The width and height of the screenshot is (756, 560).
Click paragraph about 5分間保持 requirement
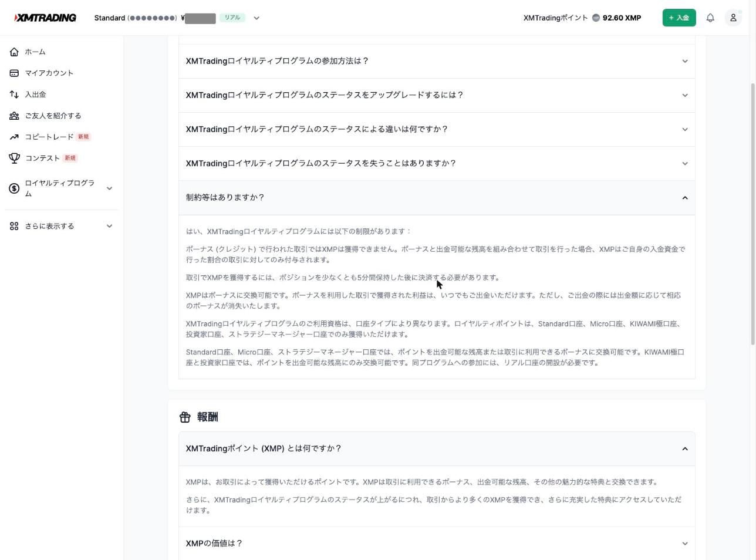343,278
